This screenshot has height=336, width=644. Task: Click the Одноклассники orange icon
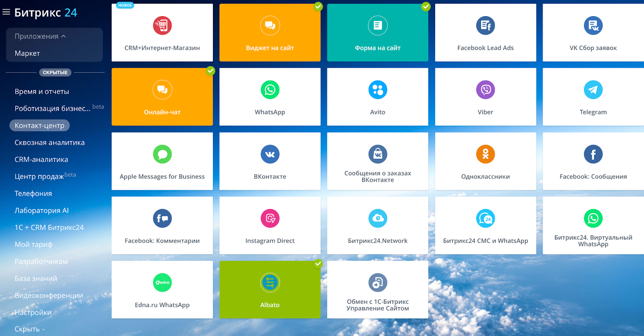tap(485, 154)
